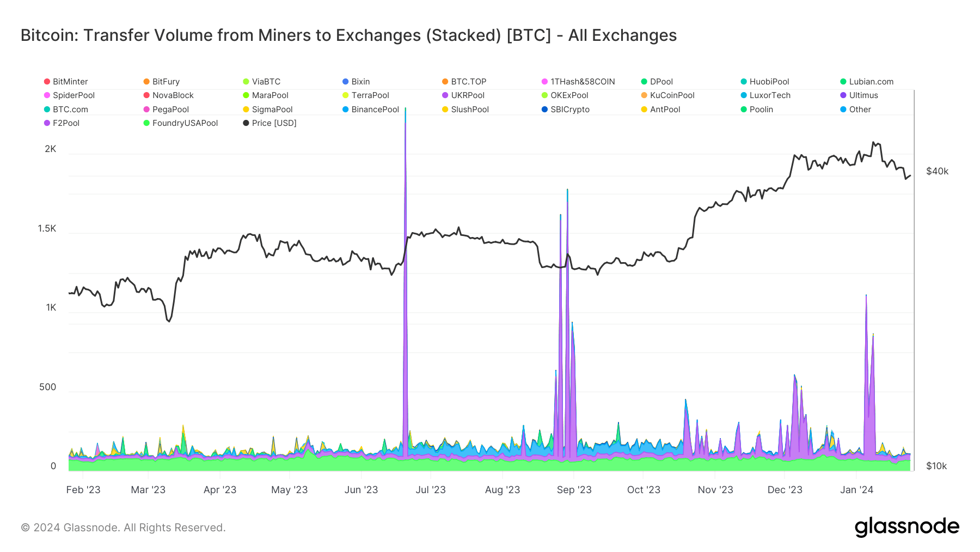This screenshot has height=552, width=980.
Task: Select the F2Pool legend label
Action: [x=66, y=123]
